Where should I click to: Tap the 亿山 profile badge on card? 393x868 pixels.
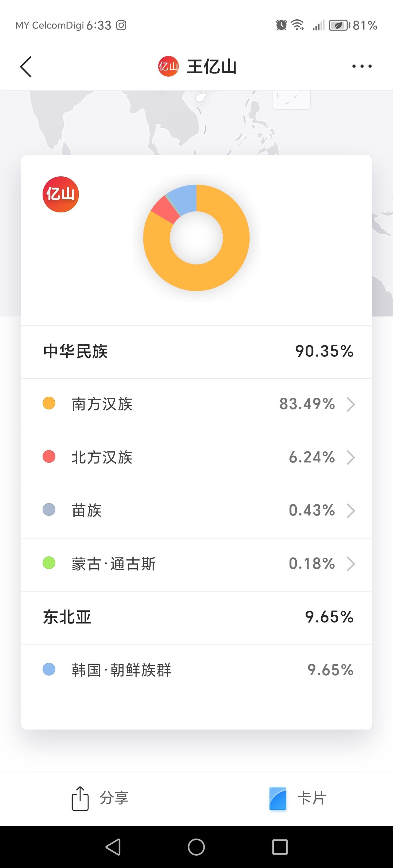point(61,194)
